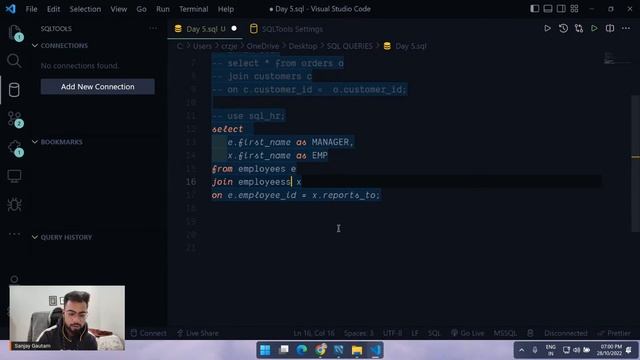Viewport: 640px width, 360px height.
Task: Start Live Share from status bar
Action: coord(198,333)
